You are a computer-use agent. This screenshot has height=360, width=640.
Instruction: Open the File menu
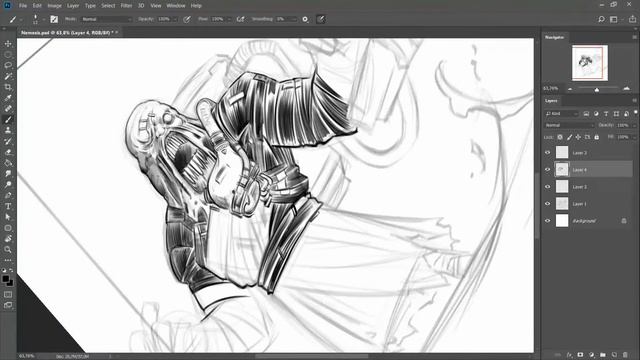point(23,6)
